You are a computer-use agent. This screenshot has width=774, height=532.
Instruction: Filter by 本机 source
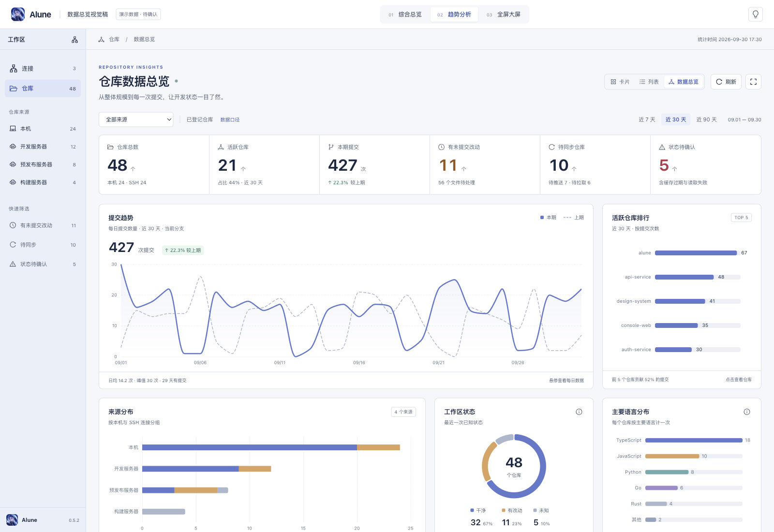[x=43, y=129]
